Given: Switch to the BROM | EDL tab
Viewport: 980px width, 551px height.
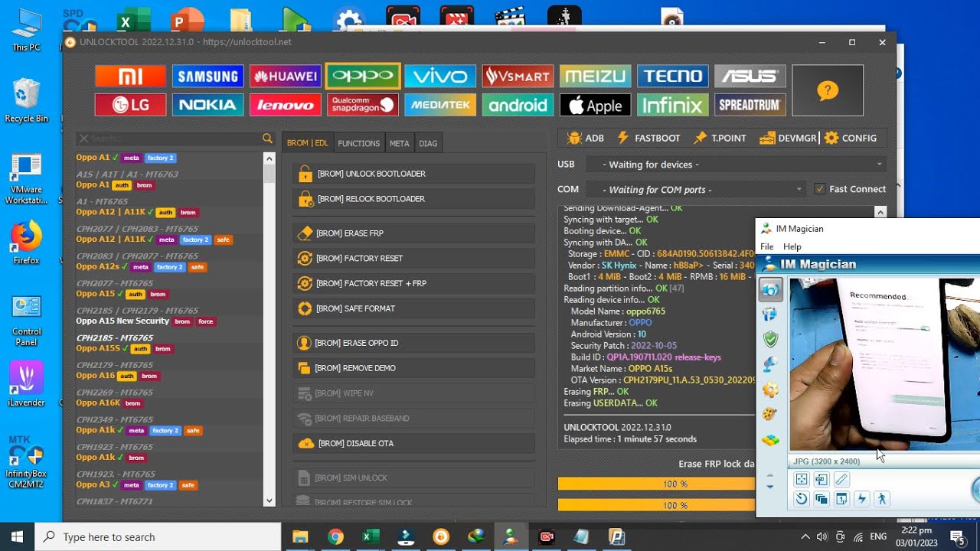Looking at the screenshot, I should [x=307, y=143].
